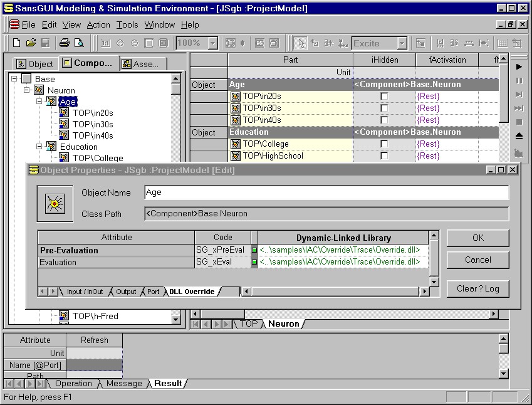Switch to the DLL Override tab
This screenshot has width=532, height=405.
point(192,292)
